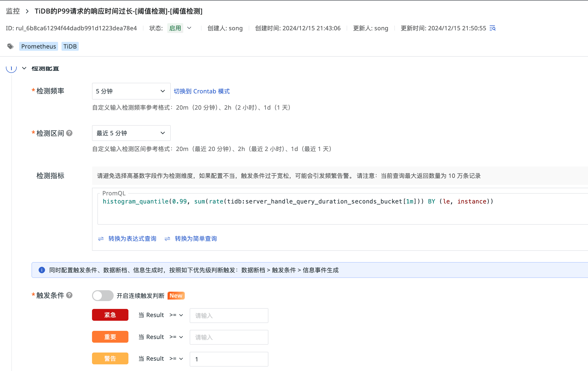Open help icon beside 检测区间

coord(69,133)
